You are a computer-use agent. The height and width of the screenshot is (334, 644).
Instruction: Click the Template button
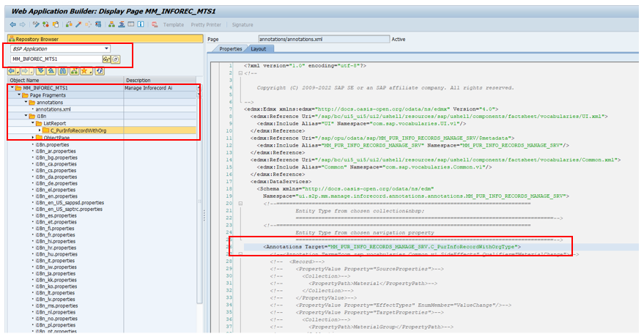[x=174, y=25]
